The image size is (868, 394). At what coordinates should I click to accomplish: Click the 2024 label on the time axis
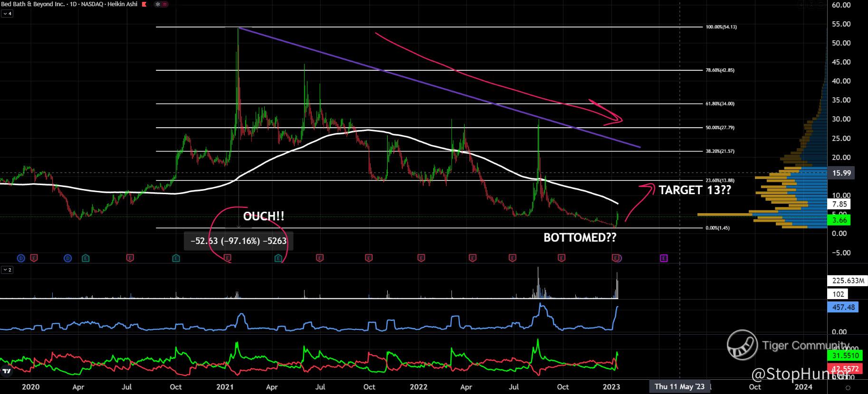[803, 387]
